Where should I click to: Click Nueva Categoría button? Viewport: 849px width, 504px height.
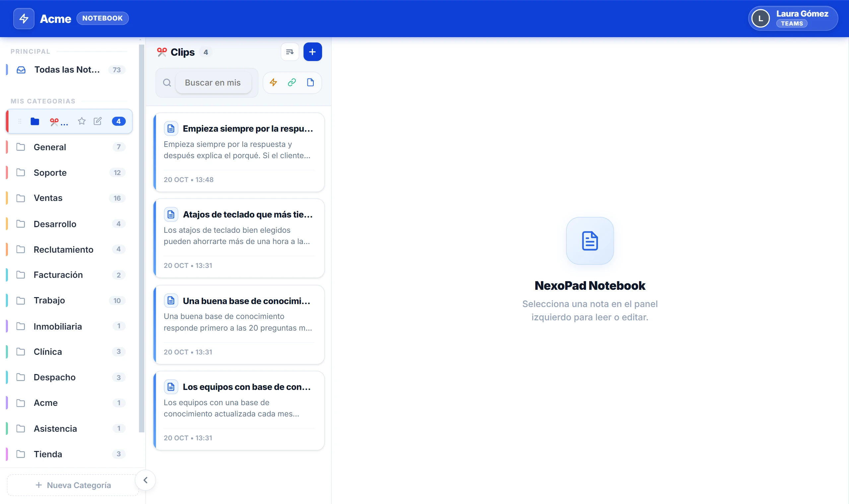pos(73,485)
